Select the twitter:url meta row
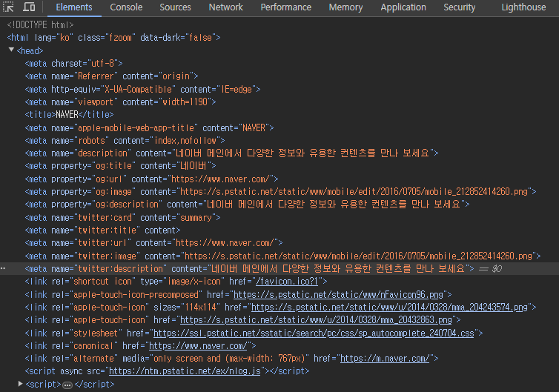 pyautogui.click(x=153, y=242)
